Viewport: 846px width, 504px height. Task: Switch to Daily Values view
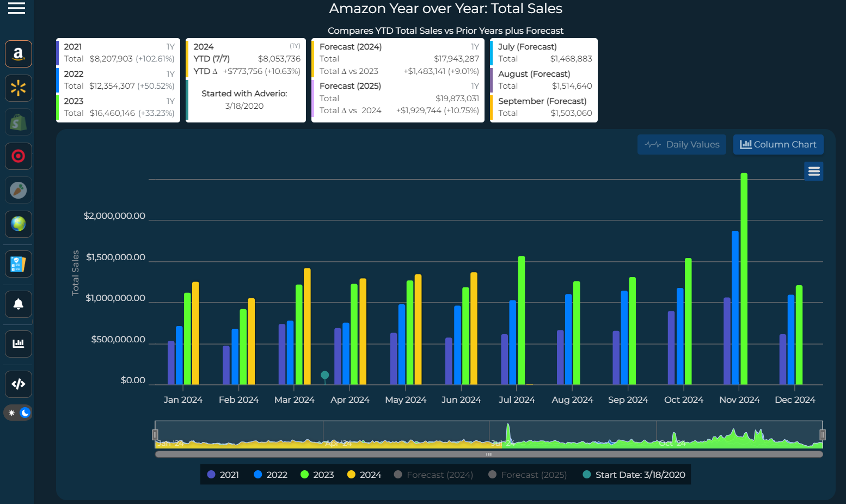[x=682, y=144]
